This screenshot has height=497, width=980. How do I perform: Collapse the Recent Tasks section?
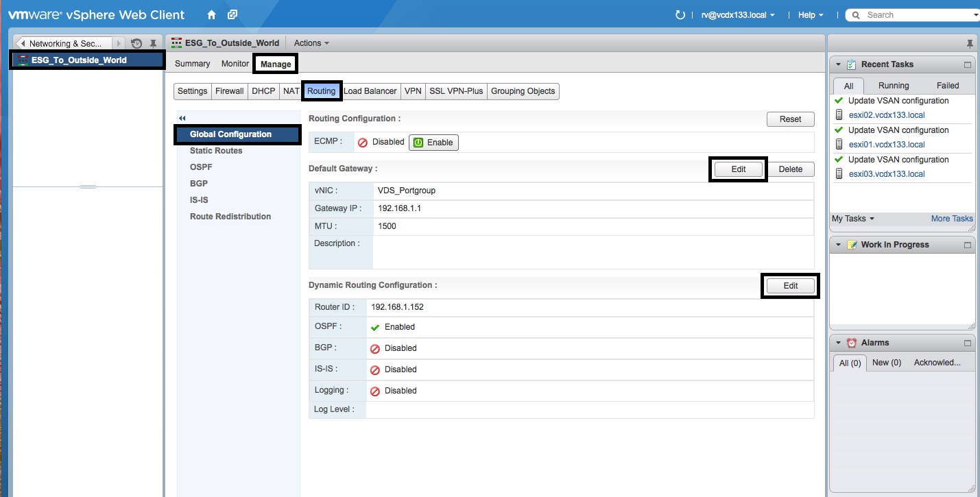[x=838, y=64]
